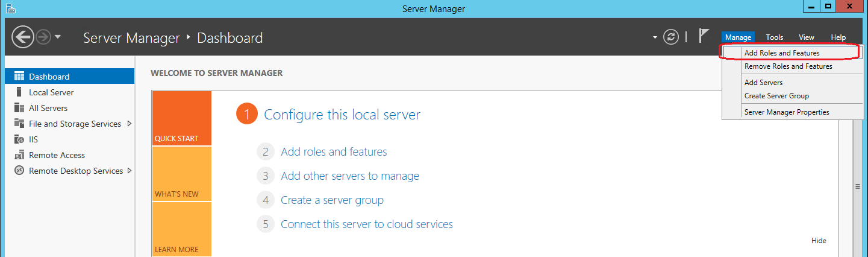Click the Remote Access icon
This screenshot has width=868, height=257.
(x=19, y=155)
